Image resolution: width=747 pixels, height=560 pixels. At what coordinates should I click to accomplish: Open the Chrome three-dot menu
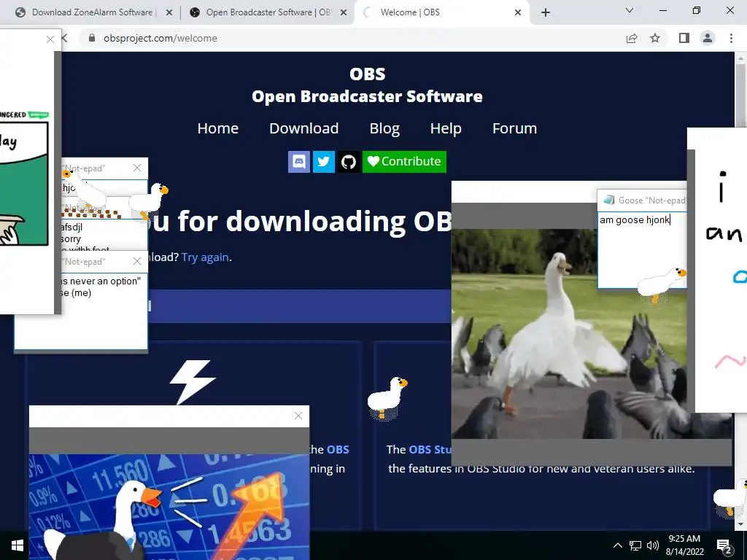click(x=731, y=38)
